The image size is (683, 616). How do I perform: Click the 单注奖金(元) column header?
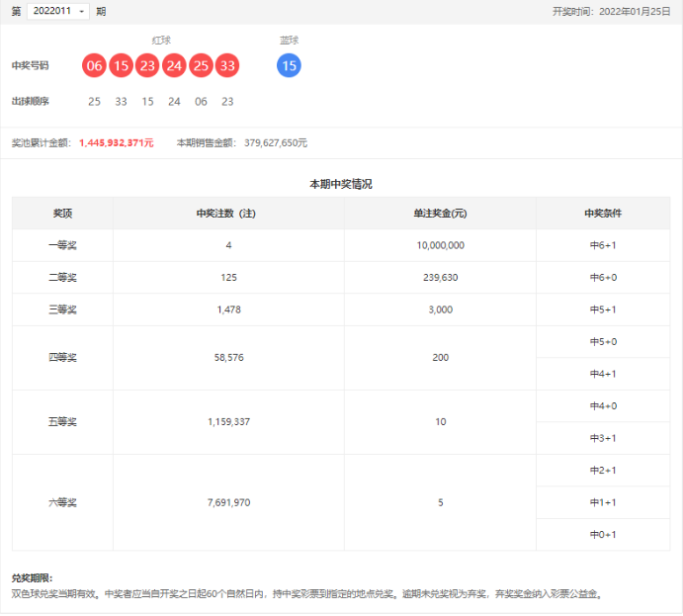click(440, 213)
